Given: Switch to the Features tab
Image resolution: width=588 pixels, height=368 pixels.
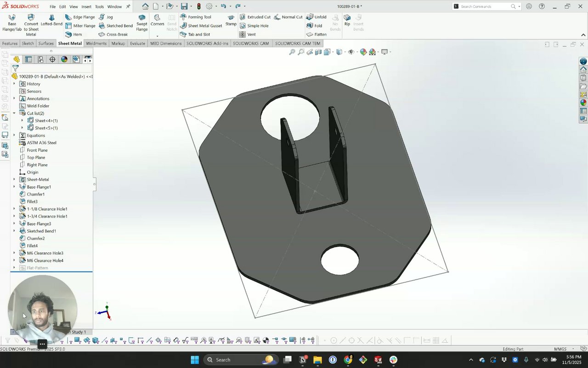Looking at the screenshot, I should tap(10, 43).
